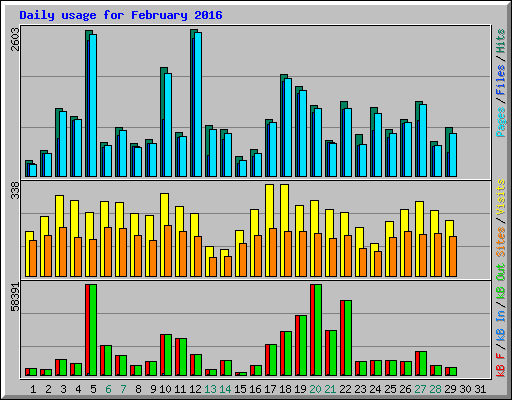Click the green kB Out bar for day 20
Viewport: 512px width, 400px height.
coord(318,330)
